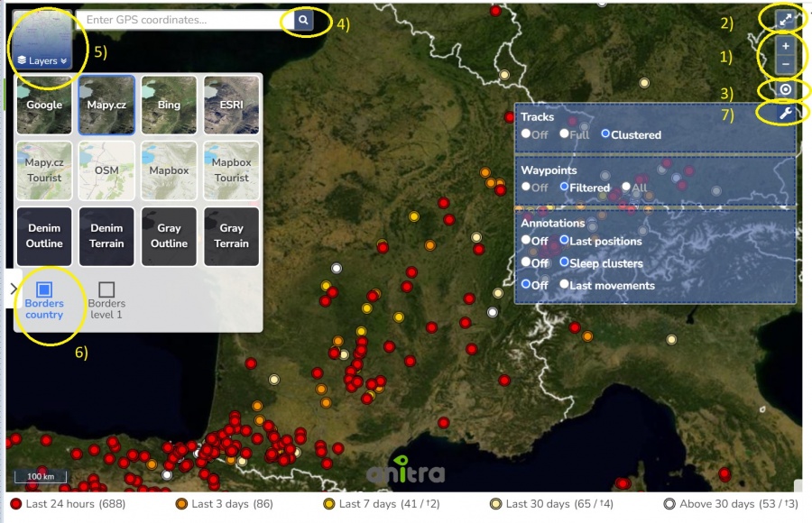The height and width of the screenshot is (523, 812).
Task: Toggle Borders country checkbox
Action: point(44,289)
